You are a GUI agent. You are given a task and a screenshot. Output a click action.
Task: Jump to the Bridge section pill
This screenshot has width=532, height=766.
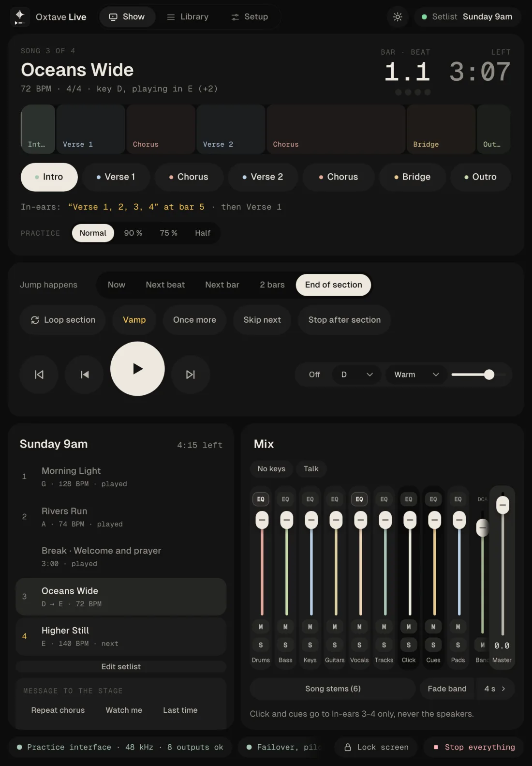(x=413, y=177)
